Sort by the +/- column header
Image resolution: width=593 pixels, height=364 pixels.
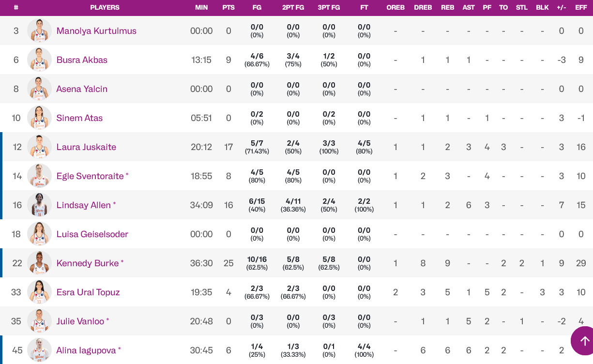[x=562, y=7]
